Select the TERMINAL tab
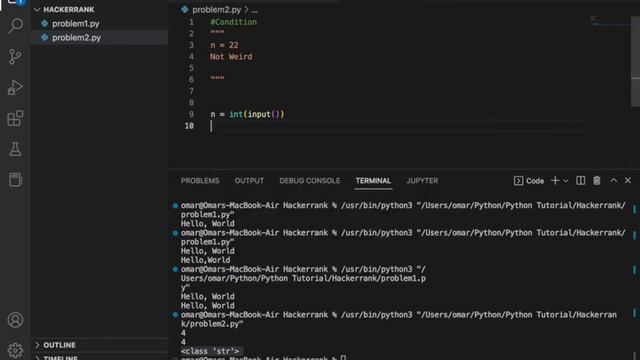 pos(373,181)
